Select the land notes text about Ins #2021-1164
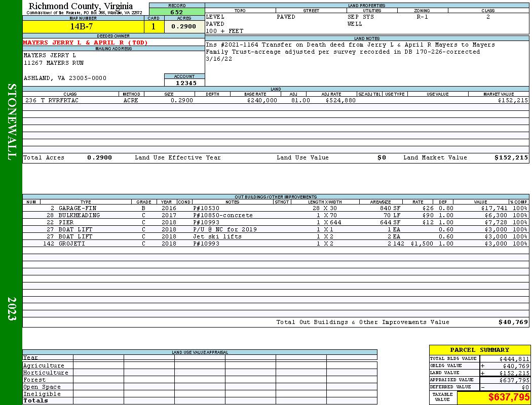532x405 pixels. (x=350, y=52)
